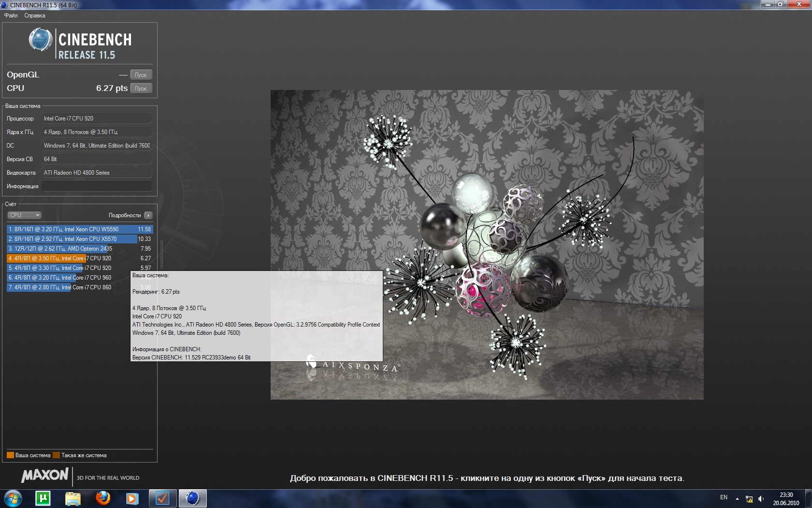Click the panel splitter grip beside the ranking list
Image resolution: width=812 pixels, height=508 pixels.
161,254
